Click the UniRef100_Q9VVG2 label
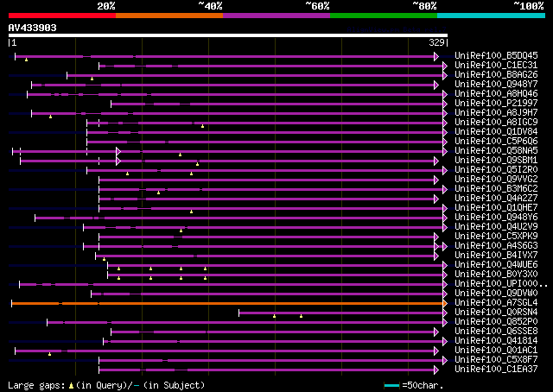The height and width of the screenshot is (392, 553). (x=496, y=180)
